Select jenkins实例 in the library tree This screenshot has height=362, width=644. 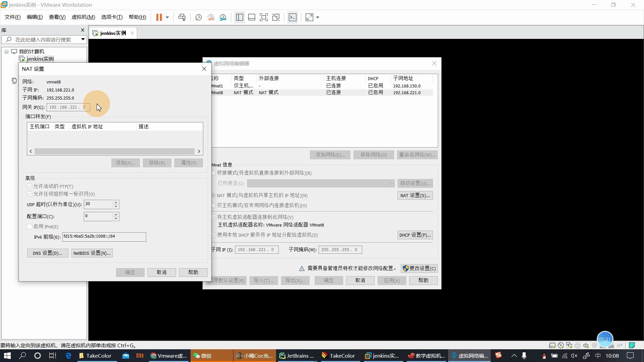(x=40, y=59)
